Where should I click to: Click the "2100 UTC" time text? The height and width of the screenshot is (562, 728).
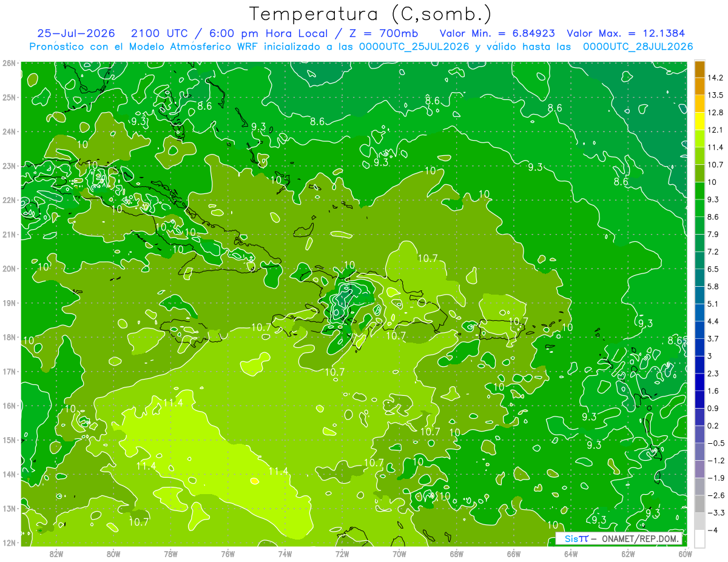pos(159,33)
